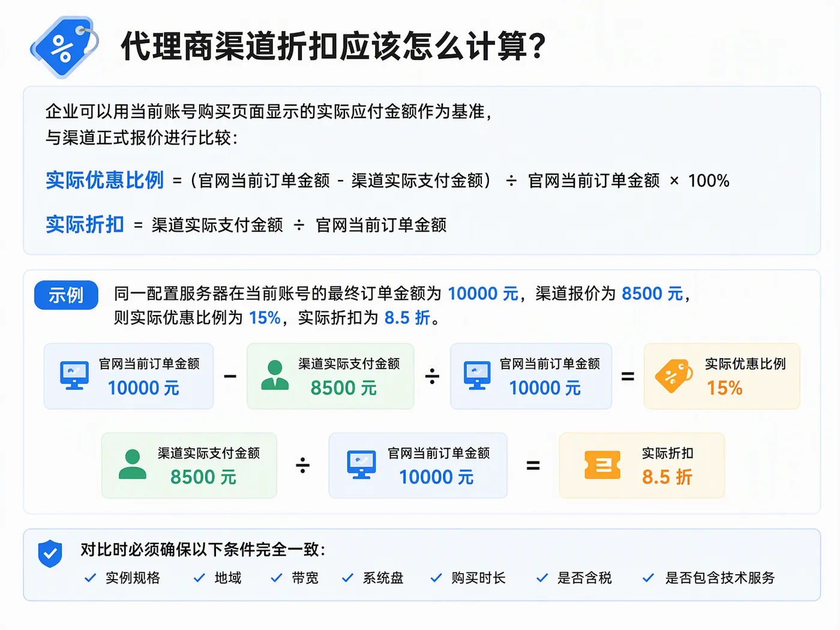Click blue 8500 元 in example sentence
840x630 pixels.
[652, 293]
